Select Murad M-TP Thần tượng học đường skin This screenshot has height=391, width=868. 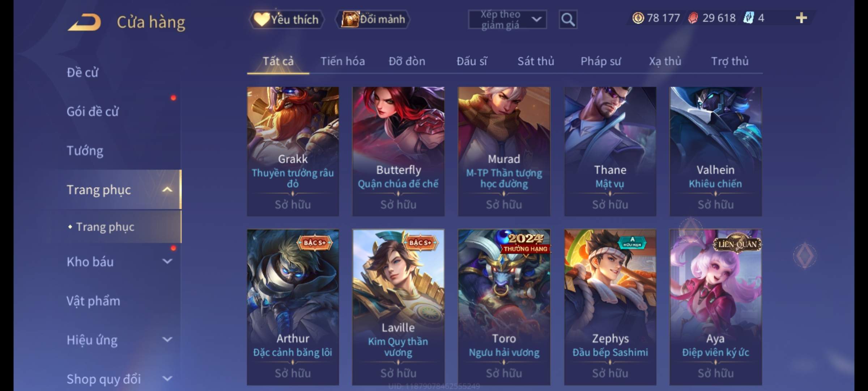point(504,151)
